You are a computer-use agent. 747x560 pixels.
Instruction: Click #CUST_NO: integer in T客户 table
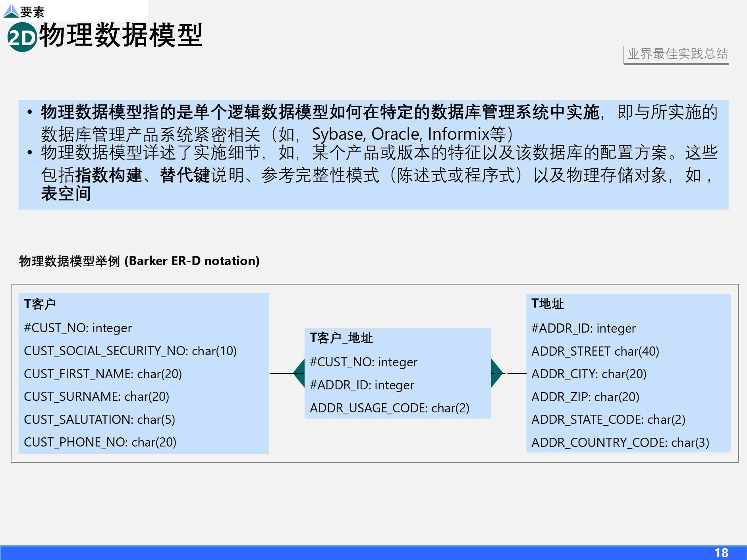tap(78, 328)
